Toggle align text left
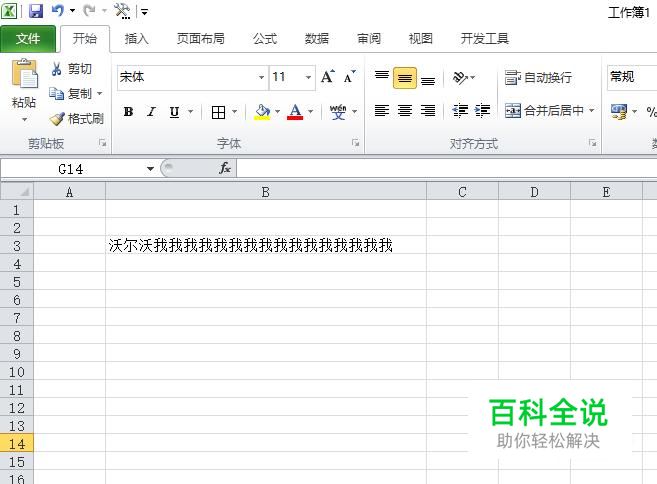Viewport: 657px width, 484px height. pos(382,111)
